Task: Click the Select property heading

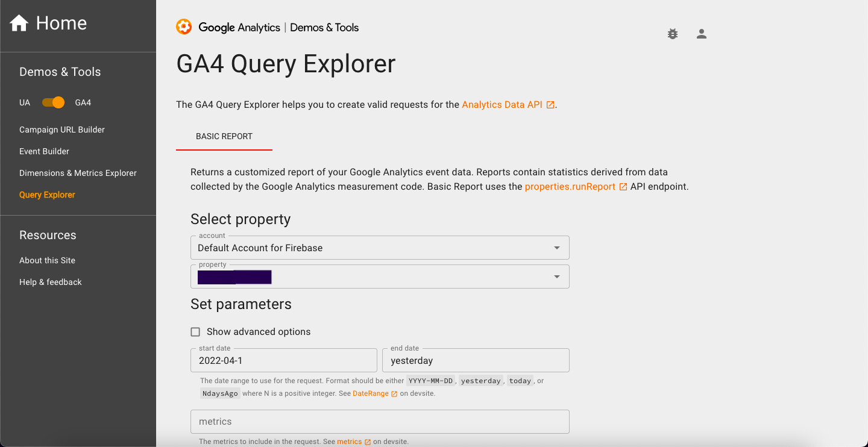Action: pyautogui.click(x=241, y=219)
